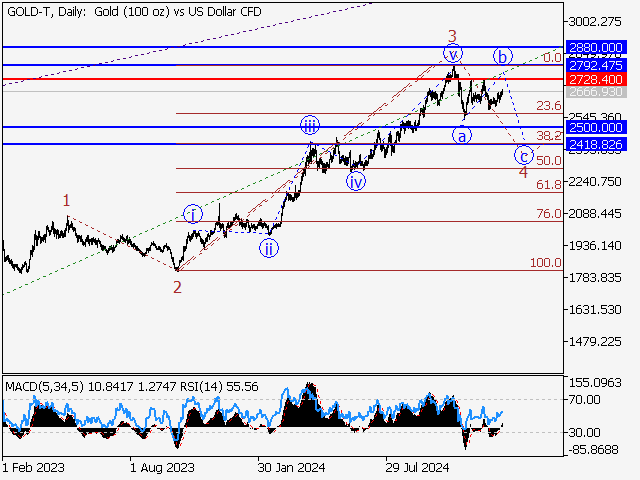
Task: Click the circled wave v label
Action: tap(454, 54)
